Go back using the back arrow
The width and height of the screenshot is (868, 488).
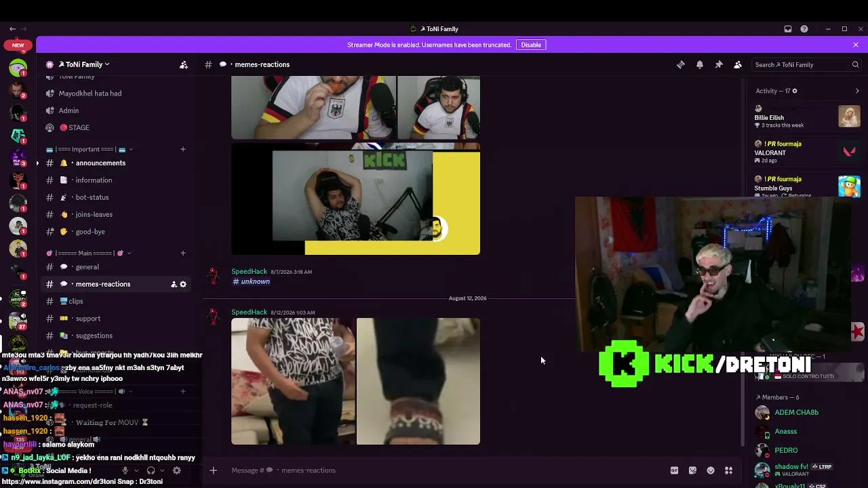(x=12, y=29)
